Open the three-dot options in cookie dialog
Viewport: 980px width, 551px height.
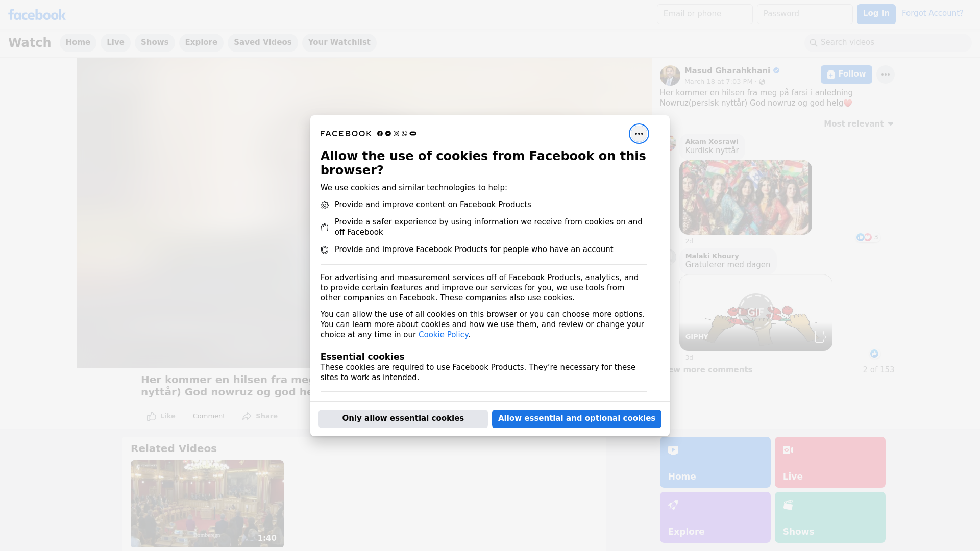coord(639,134)
